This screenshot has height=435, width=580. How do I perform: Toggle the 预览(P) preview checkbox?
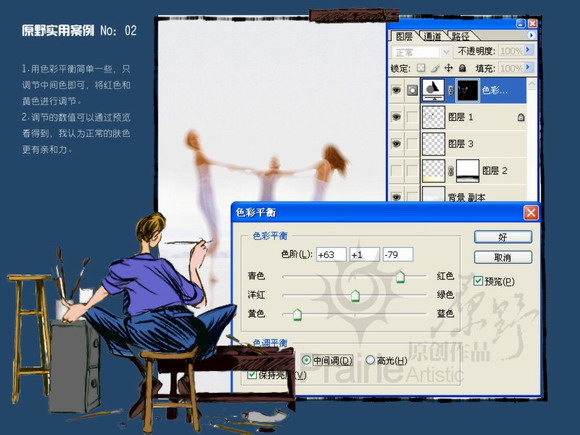tap(478, 281)
